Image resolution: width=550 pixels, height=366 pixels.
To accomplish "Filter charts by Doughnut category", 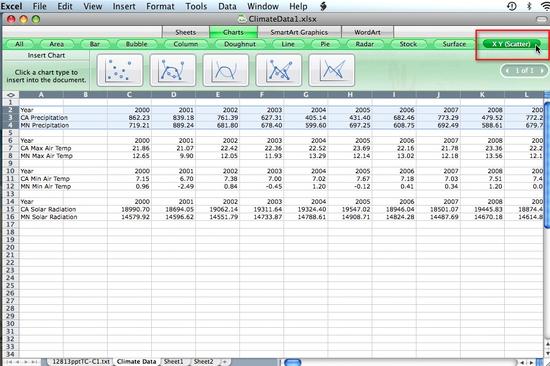I will coord(240,44).
